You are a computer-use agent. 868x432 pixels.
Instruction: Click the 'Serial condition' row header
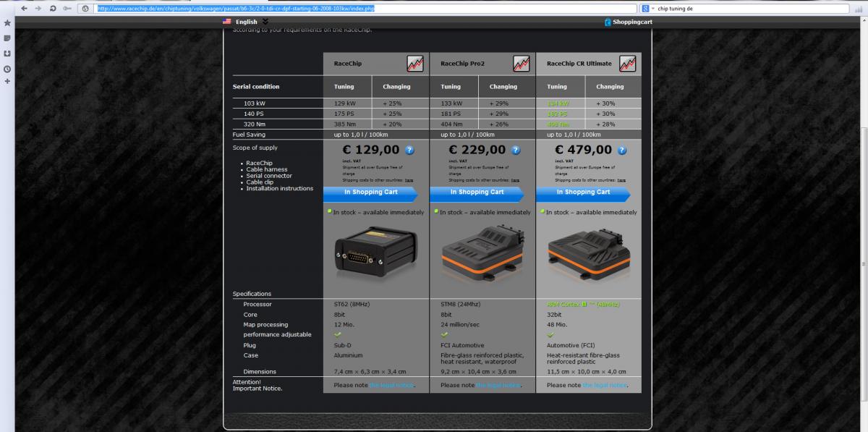click(x=256, y=87)
